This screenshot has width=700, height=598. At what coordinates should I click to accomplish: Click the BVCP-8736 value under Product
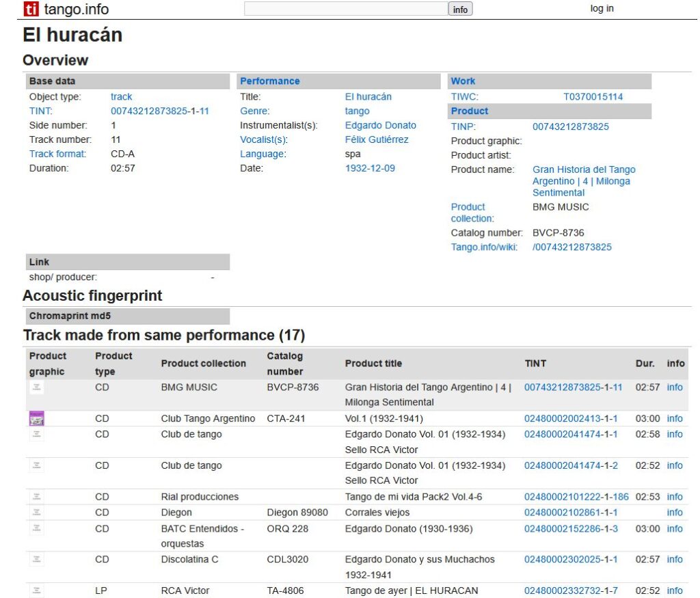tap(558, 232)
